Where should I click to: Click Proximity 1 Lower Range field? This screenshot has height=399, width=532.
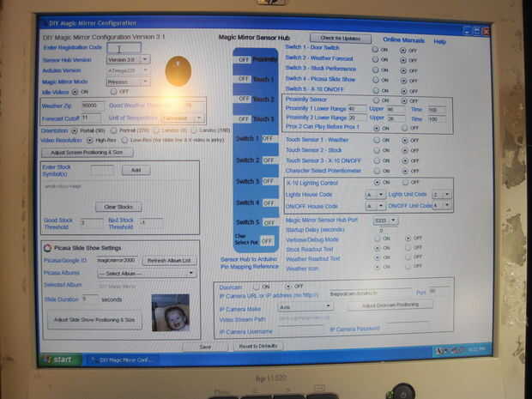(357, 109)
